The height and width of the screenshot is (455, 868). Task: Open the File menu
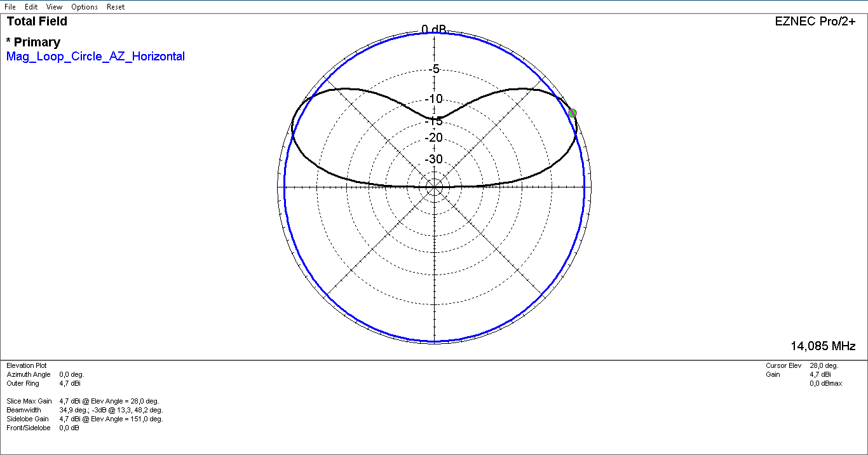[x=10, y=7]
